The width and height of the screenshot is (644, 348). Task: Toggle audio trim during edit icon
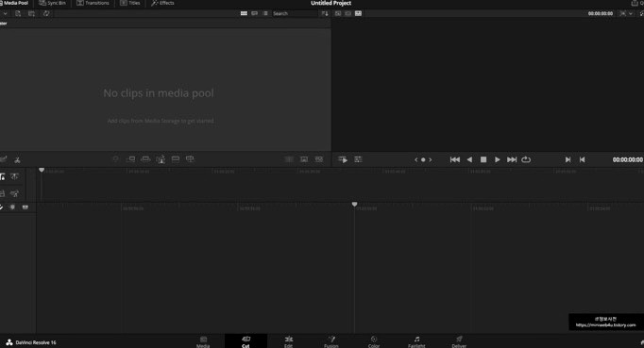14,176
